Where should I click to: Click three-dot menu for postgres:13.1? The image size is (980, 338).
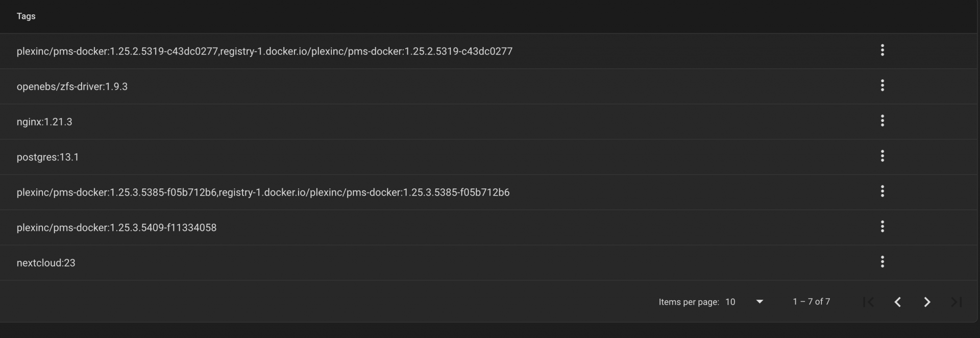pos(882,156)
